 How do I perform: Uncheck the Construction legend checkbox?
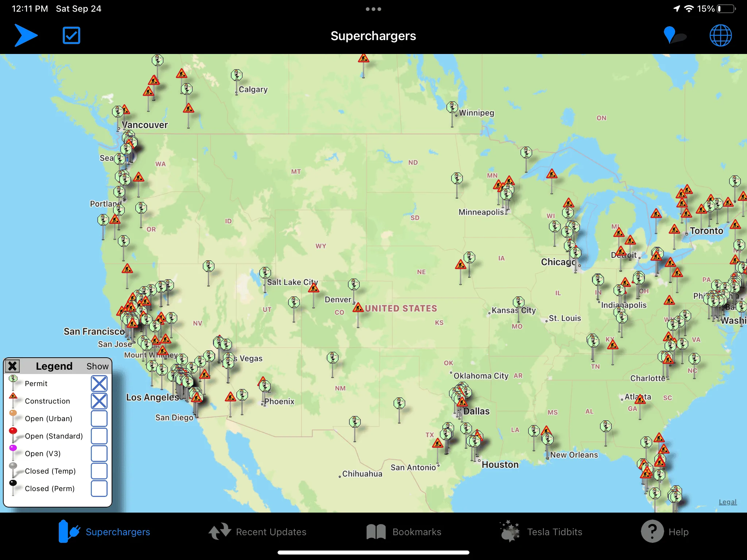[x=99, y=401]
